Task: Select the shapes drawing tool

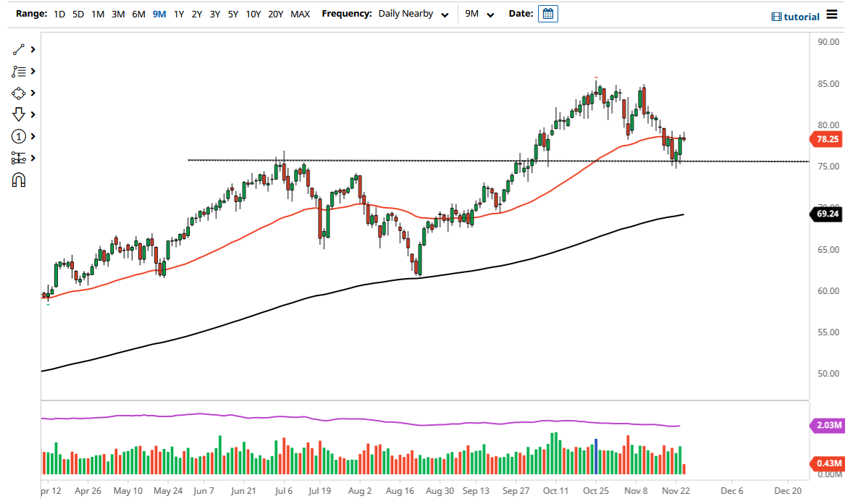Action: click(20, 93)
